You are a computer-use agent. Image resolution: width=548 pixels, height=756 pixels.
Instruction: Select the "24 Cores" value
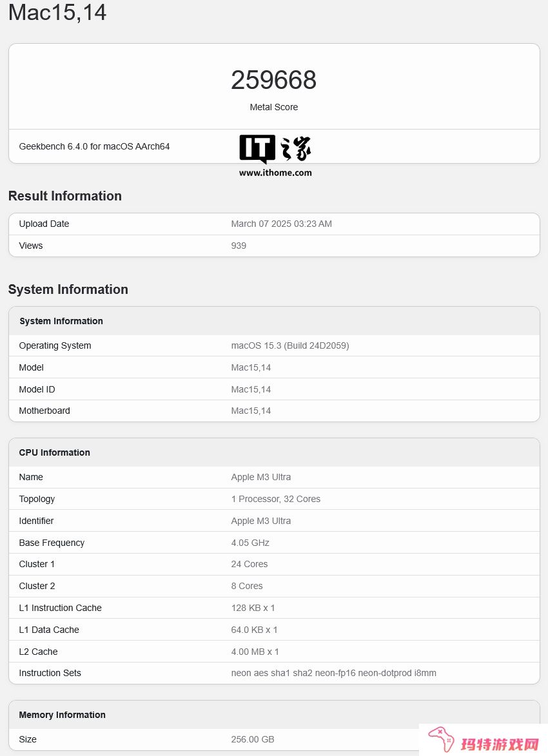click(x=250, y=564)
